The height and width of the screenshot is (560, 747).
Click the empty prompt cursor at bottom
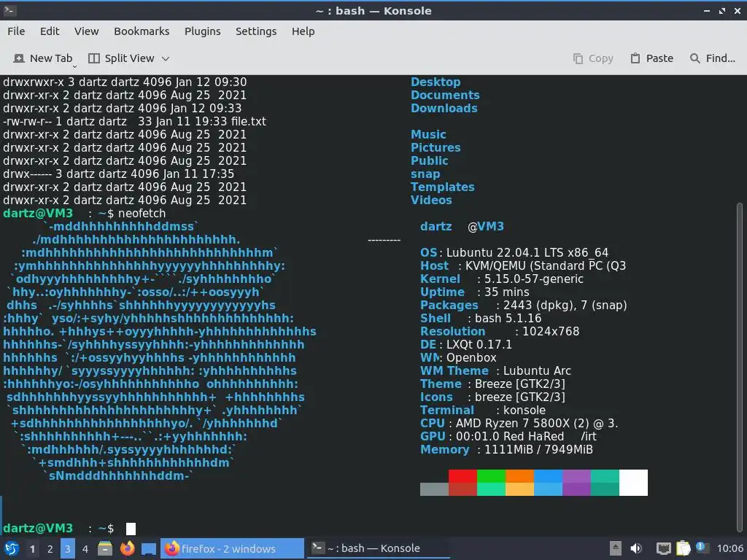click(131, 529)
